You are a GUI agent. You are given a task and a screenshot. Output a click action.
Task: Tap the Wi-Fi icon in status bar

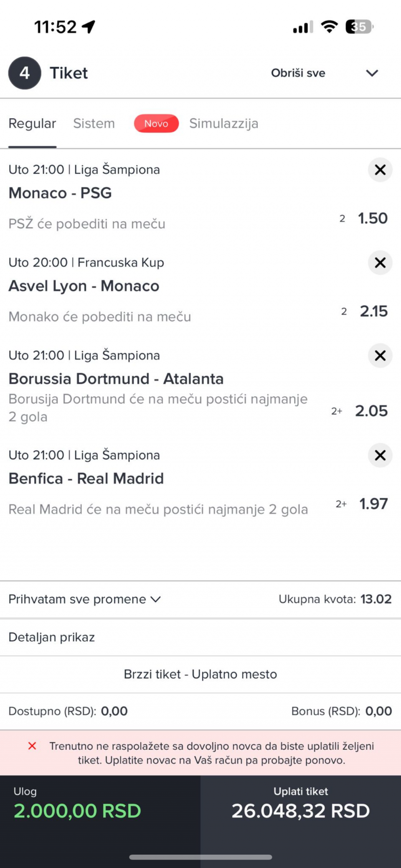point(329,27)
